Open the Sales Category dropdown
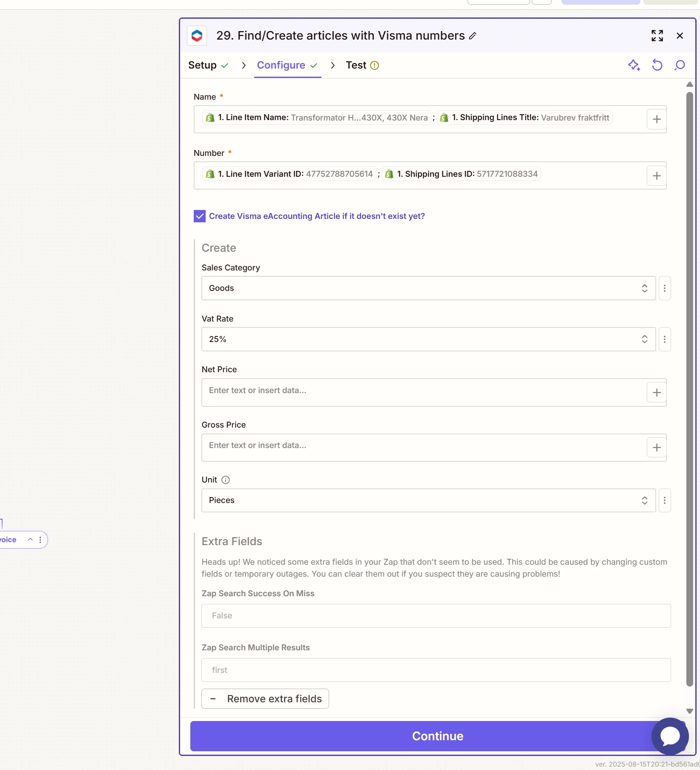Screen dimensions: 700x770 428,288
